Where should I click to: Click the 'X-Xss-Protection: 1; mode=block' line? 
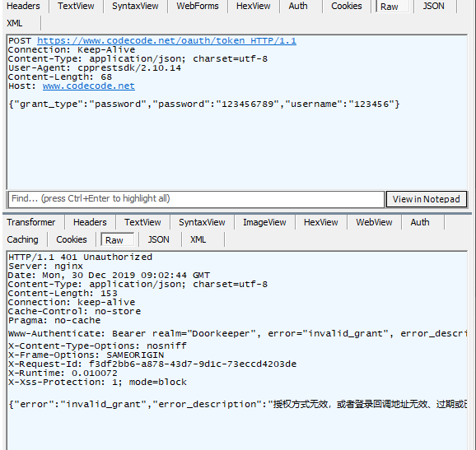[x=97, y=382]
